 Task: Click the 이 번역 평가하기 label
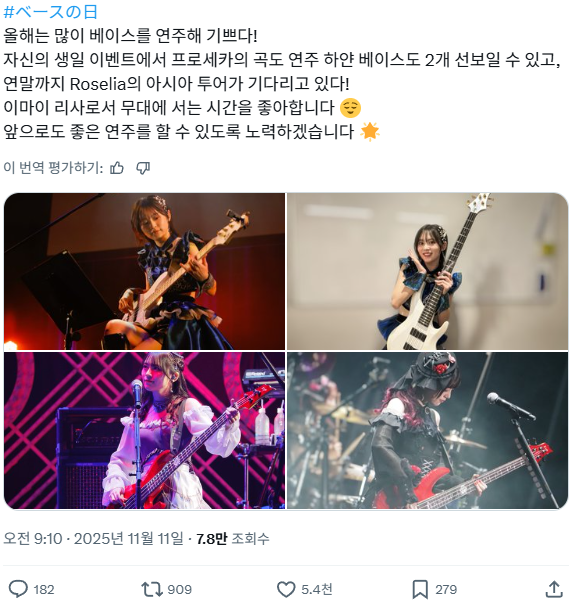(54, 168)
